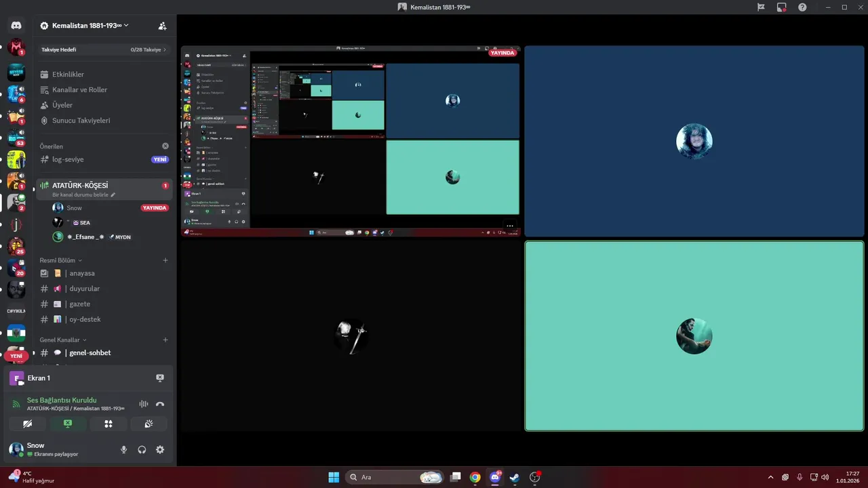The image size is (868, 488).
Task: Click user Snow in voice channel list
Action: coord(110,208)
